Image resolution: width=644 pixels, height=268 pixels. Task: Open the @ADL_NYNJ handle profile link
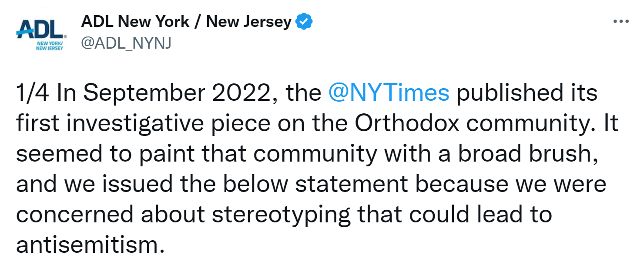click(x=126, y=43)
